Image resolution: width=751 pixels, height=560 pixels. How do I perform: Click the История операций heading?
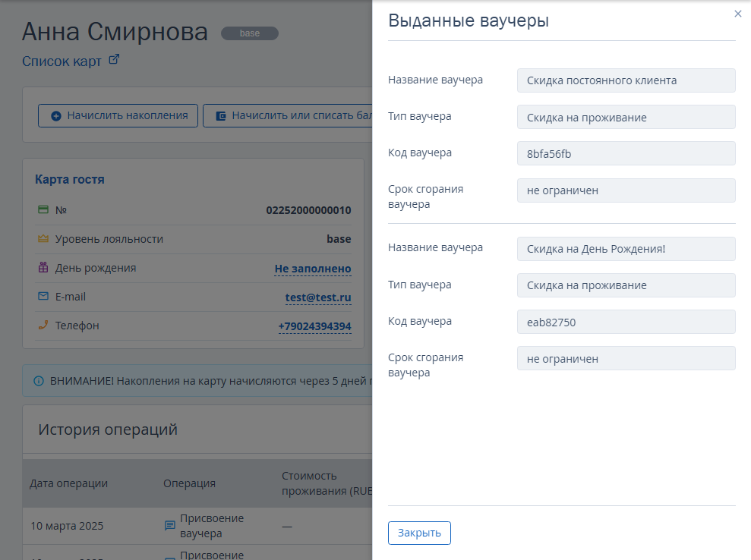[108, 429]
